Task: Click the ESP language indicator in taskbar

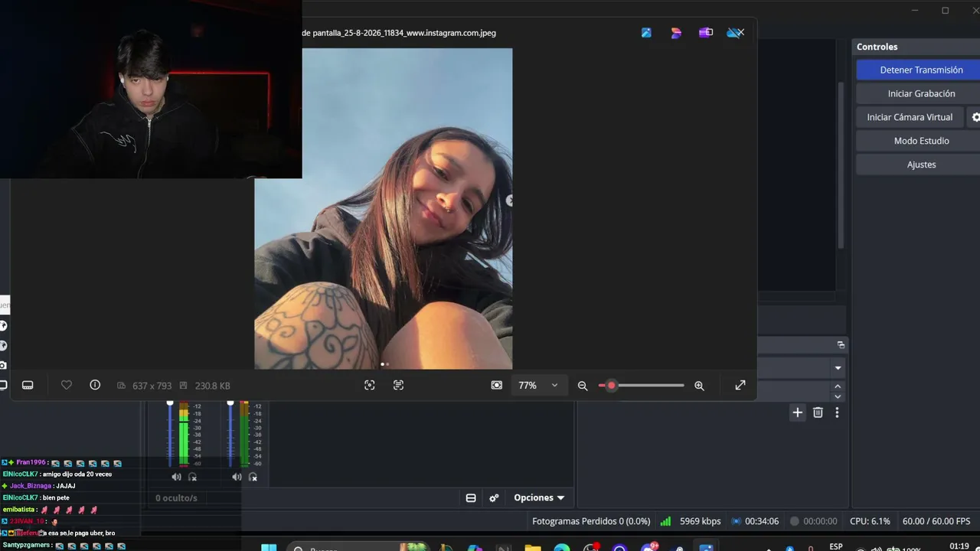Action: [836, 546]
